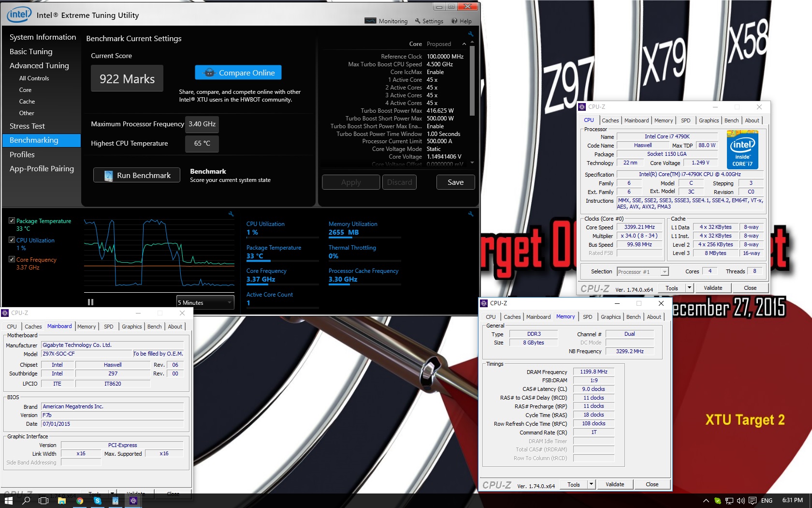This screenshot has width=812, height=508.
Task: Open Stress Test in the XTU sidebar
Action: point(27,126)
